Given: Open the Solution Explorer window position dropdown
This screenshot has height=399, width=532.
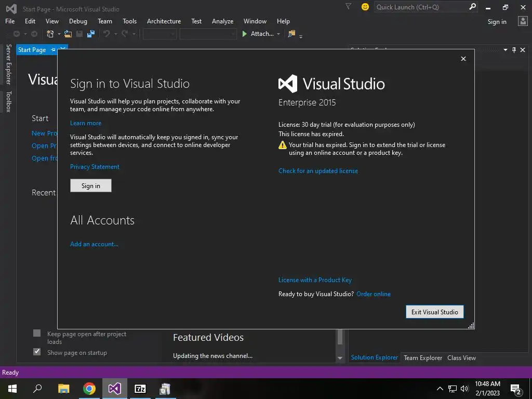Looking at the screenshot, I should click(505, 50).
